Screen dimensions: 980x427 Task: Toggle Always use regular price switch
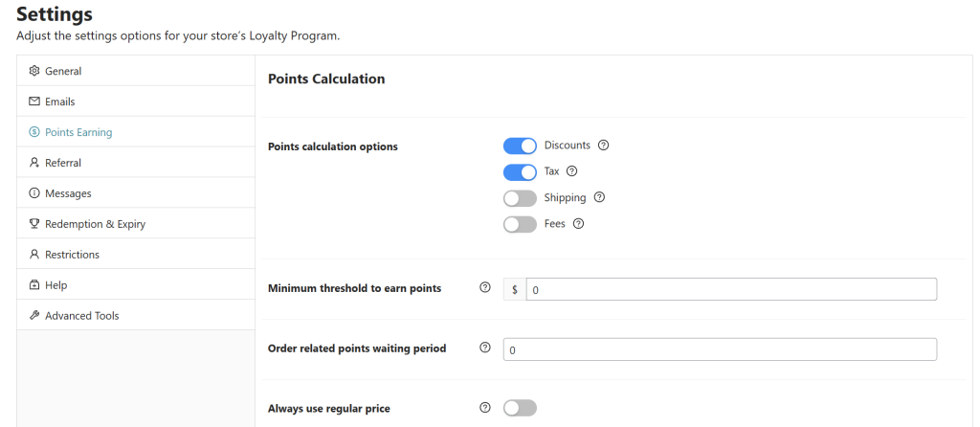coord(520,408)
